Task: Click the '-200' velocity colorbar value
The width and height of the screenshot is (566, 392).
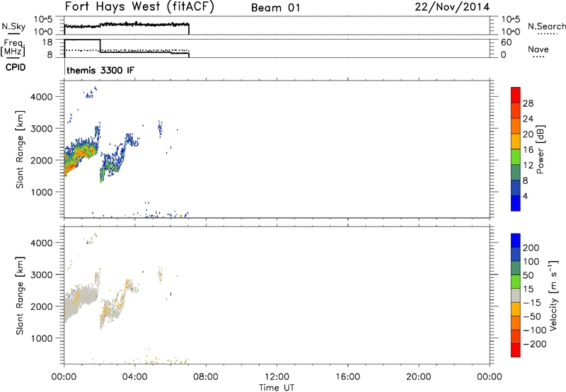Action: pyautogui.click(x=535, y=344)
